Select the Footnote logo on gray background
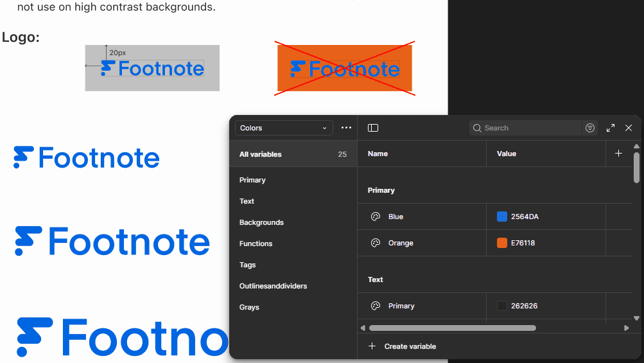644x363 pixels. click(x=152, y=68)
